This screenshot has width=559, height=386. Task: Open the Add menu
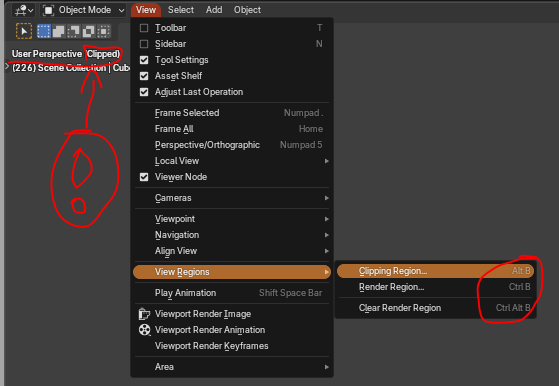tap(214, 10)
